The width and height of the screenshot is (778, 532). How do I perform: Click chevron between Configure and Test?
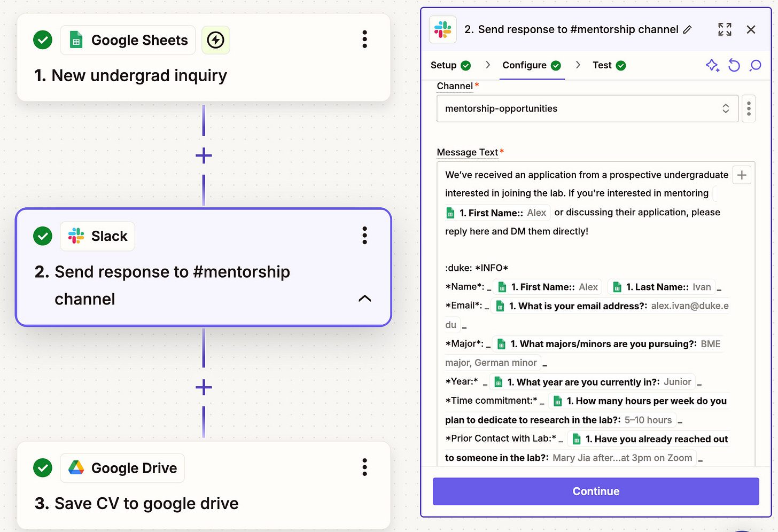tap(578, 65)
